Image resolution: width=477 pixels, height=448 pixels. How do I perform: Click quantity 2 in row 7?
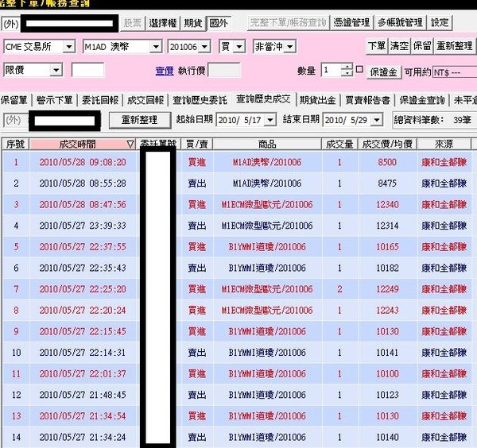339,289
